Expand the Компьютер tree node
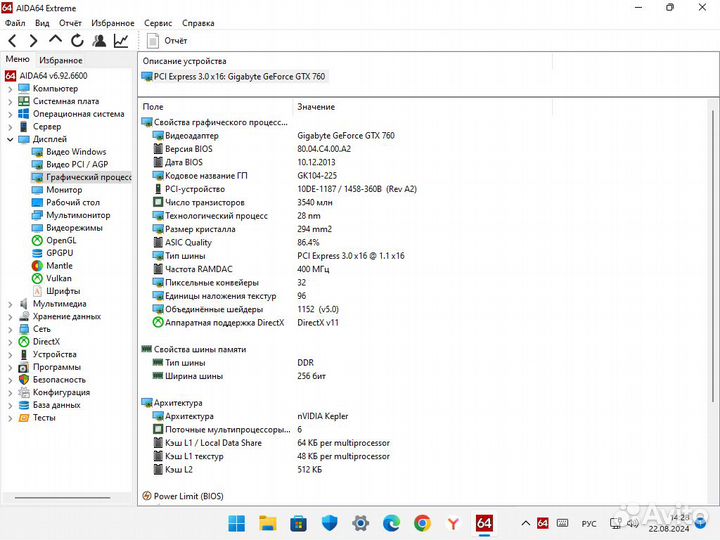 tap(10, 89)
